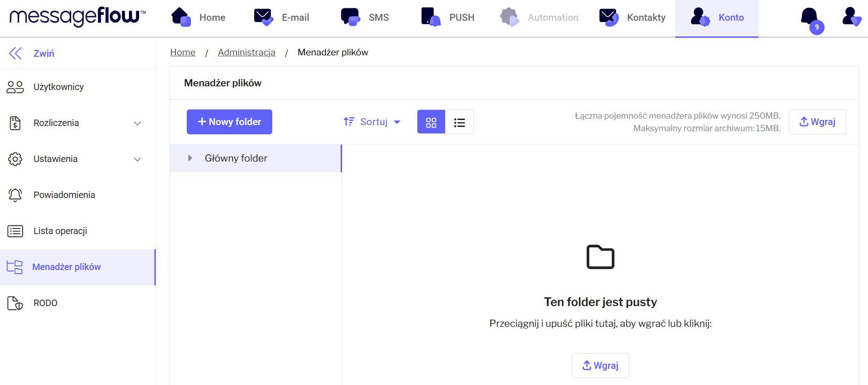The width and height of the screenshot is (868, 385).
Task: Go to the Kontakty tab
Action: tap(632, 18)
